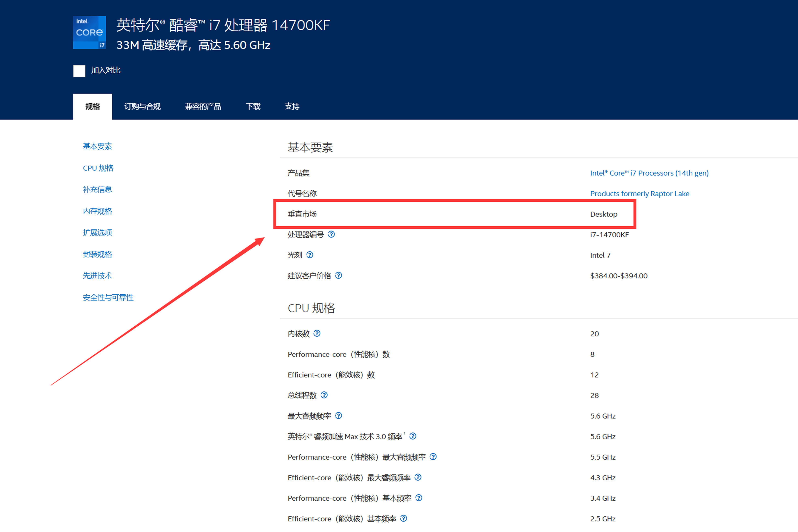Show help for Efficient-core 基本频率
Viewport: 798px width, 532px height.
click(404, 518)
